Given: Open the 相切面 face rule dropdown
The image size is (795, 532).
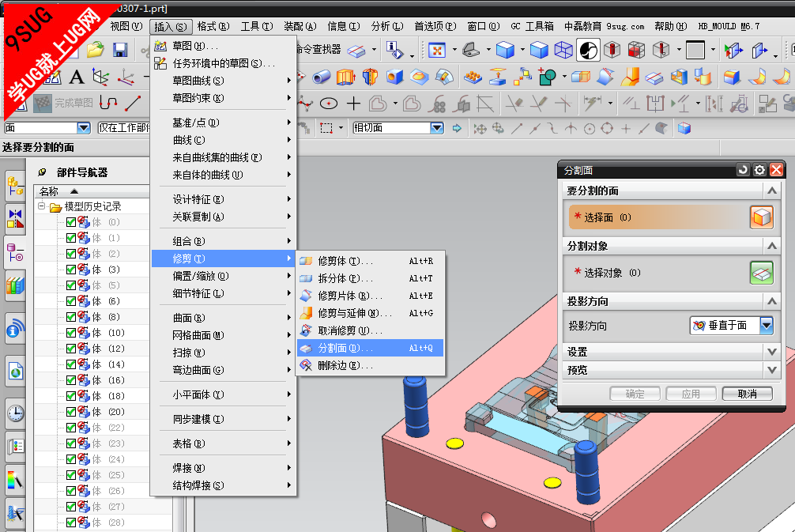Looking at the screenshot, I should click(x=436, y=128).
